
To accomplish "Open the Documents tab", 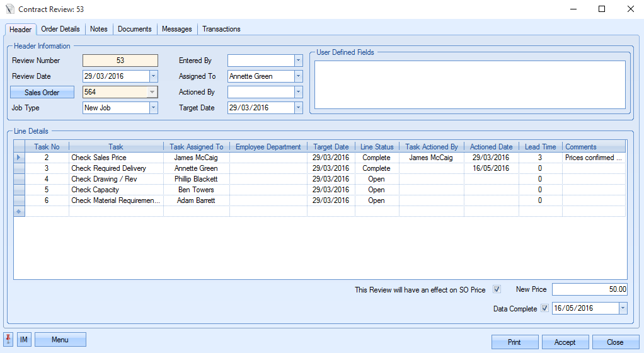I will coord(134,29).
